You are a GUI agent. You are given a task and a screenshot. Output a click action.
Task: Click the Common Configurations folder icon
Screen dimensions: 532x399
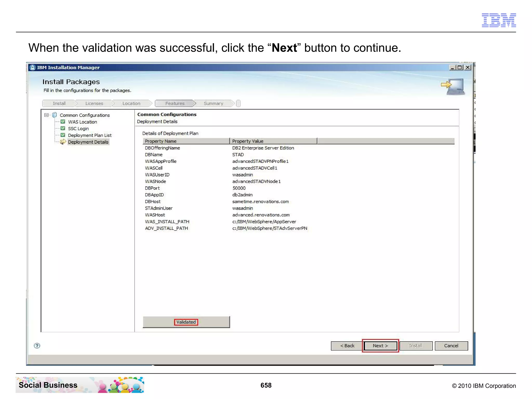coord(55,115)
